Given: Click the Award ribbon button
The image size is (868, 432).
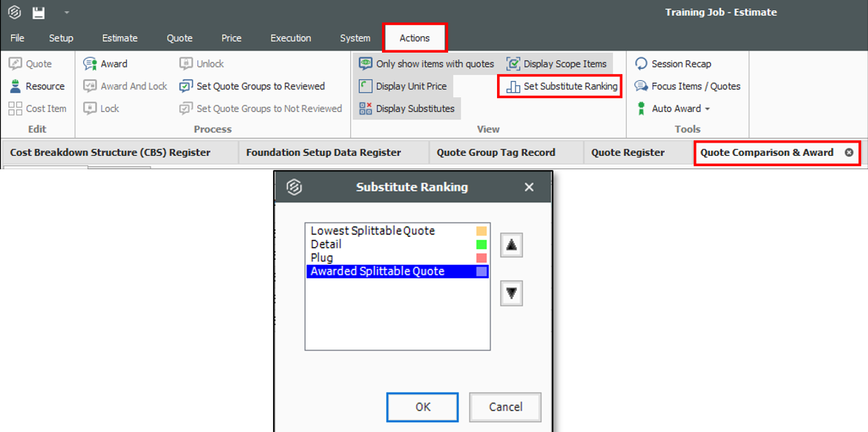Looking at the screenshot, I should 105,64.
